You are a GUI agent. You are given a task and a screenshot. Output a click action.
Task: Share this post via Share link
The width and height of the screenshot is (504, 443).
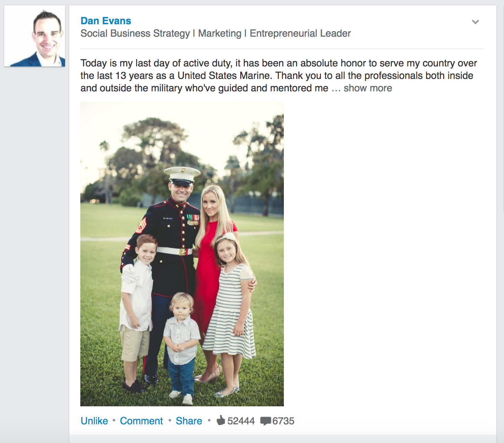(x=189, y=421)
